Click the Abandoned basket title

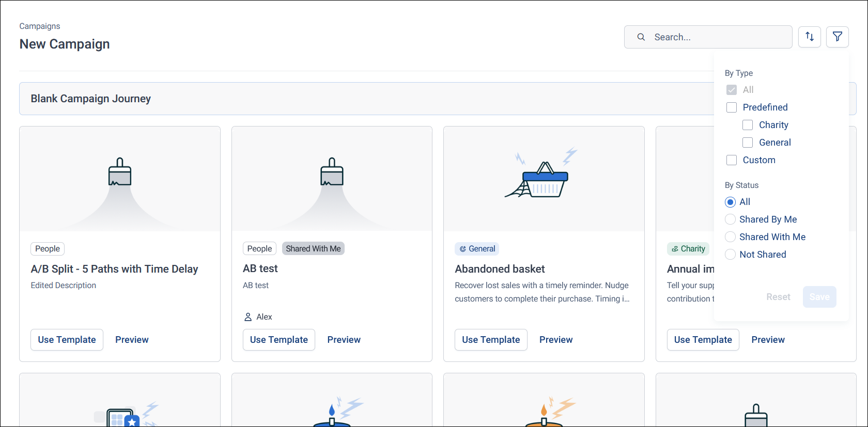(500, 269)
